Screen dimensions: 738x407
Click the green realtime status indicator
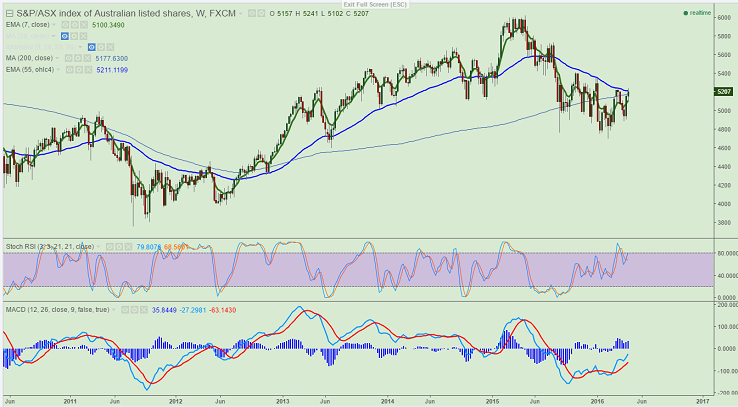click(x=698, y=13)
